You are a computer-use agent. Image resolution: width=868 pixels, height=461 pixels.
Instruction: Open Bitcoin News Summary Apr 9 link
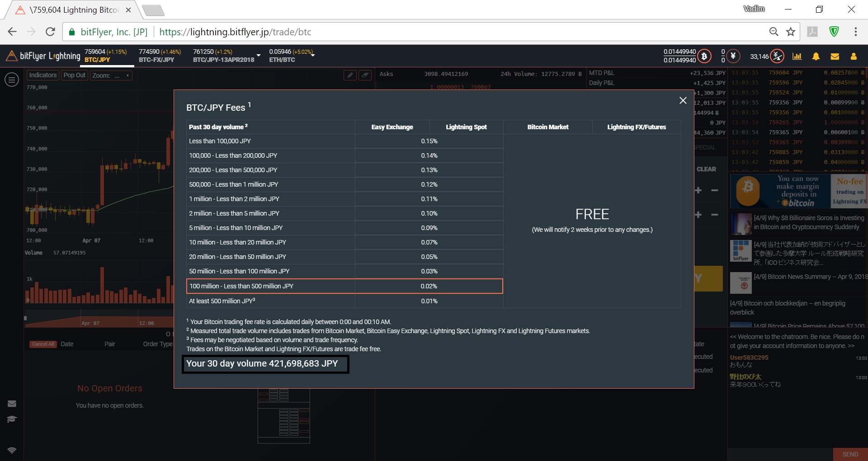(811, 277)
